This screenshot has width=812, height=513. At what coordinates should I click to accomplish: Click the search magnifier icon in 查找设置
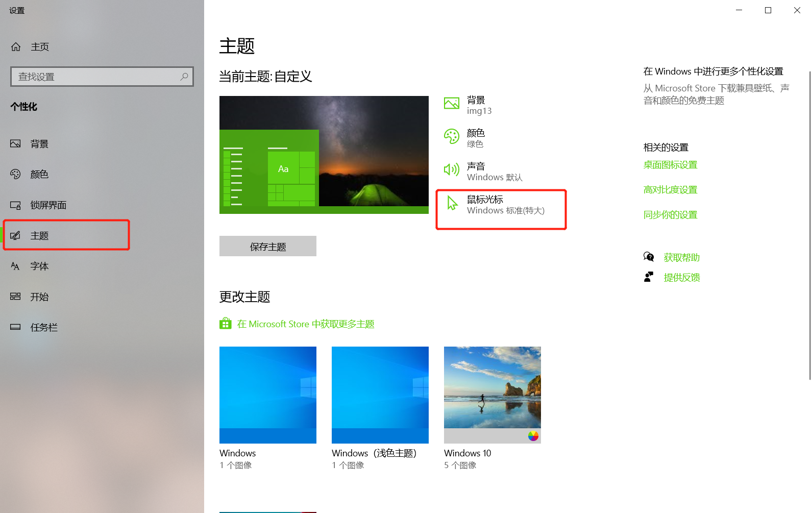[184, 77]
